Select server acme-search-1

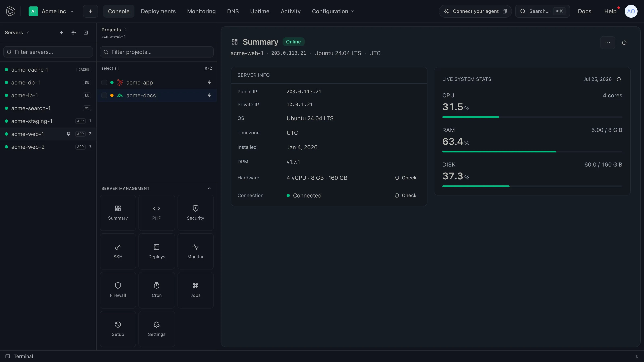click(48, 108)
